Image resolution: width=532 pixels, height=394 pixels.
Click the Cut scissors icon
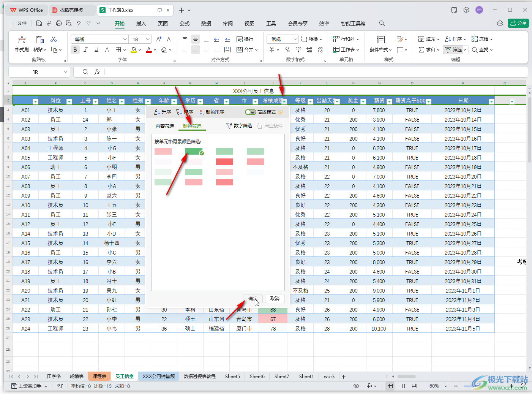click(x=54, y=39)
